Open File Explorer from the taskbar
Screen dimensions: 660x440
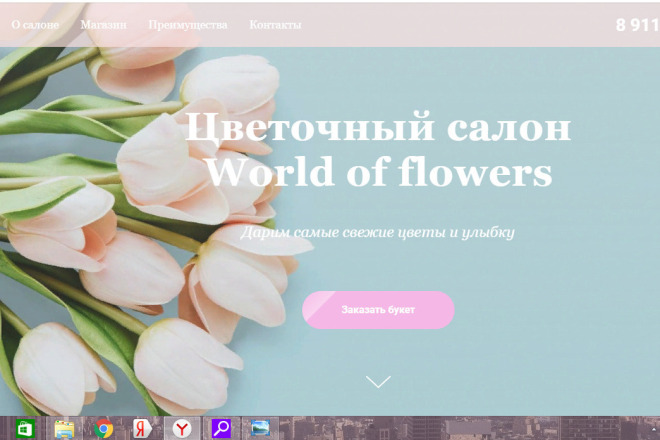[x=64, y=429]
